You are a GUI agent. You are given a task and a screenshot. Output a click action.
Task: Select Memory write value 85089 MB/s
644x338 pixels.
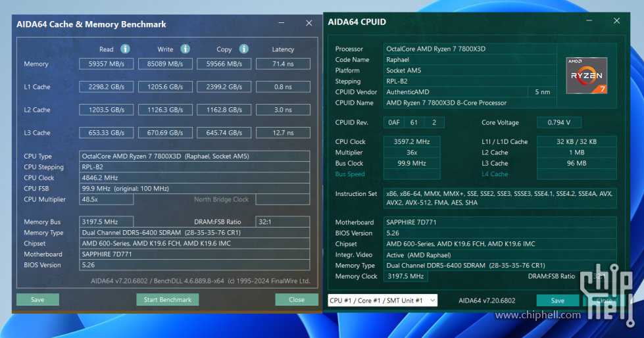click(x=165, y=64)
